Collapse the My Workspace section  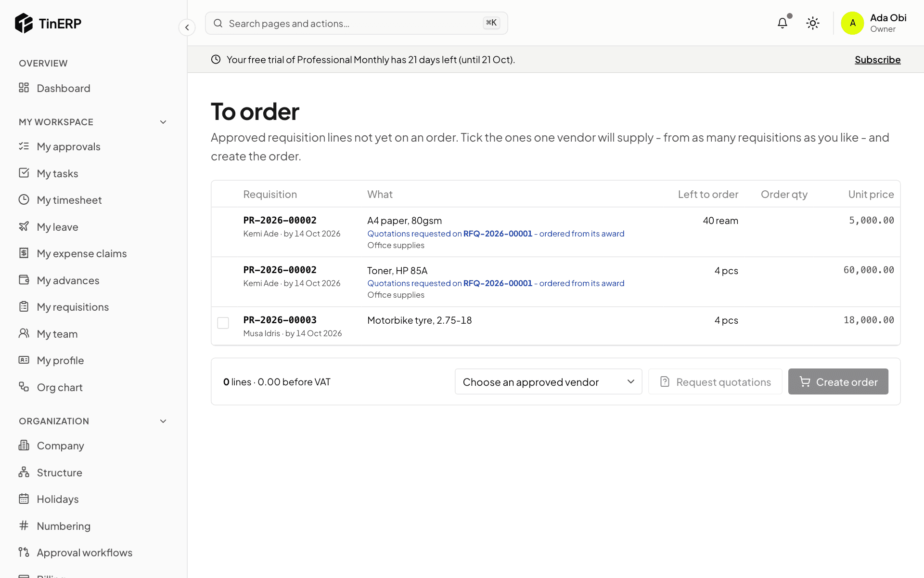(163, 122)
